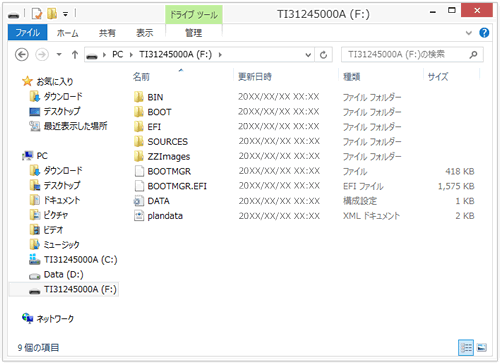500x363 pixels.
Task: Select the SOURCES folder icon
Action: (x=139, y=141)
